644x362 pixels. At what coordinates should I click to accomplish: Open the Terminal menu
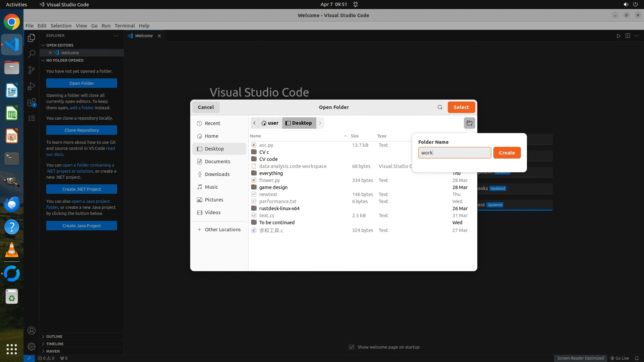pos(124,26)
